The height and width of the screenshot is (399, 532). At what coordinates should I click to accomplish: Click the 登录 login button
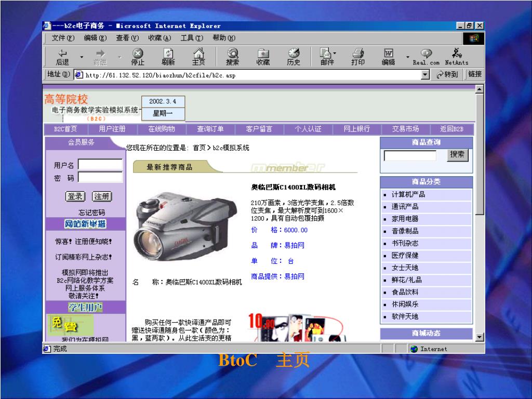click(x=75, y=196)
